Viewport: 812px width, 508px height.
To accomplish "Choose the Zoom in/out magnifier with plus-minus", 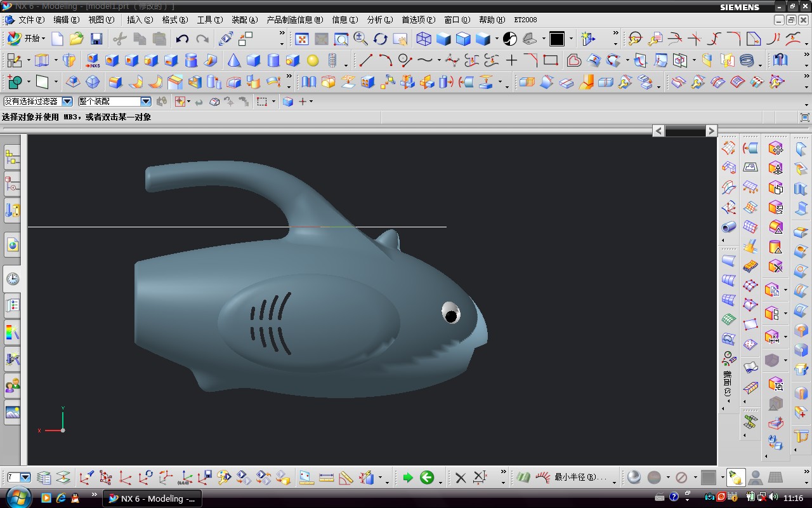I will (361, 39).
